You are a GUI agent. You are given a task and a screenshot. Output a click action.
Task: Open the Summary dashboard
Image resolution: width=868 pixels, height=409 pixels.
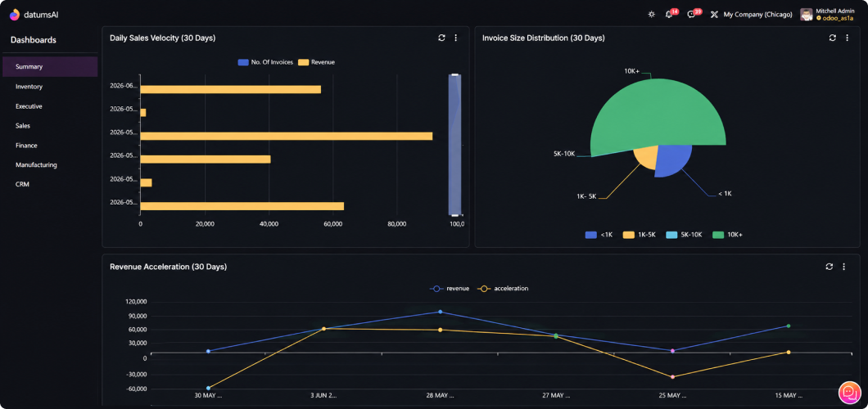click(50, 66)
